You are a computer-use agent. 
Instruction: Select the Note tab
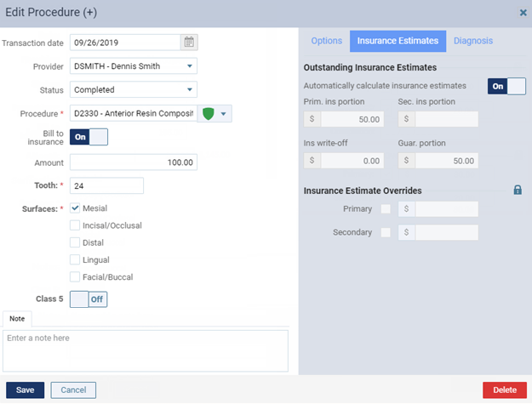(17, 318)
